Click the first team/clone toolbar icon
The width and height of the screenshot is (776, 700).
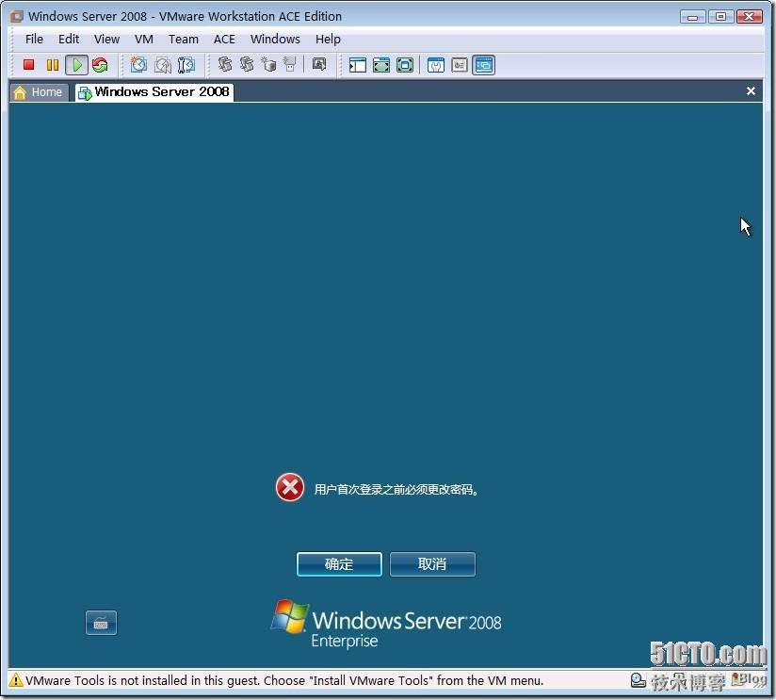point(225,64)
